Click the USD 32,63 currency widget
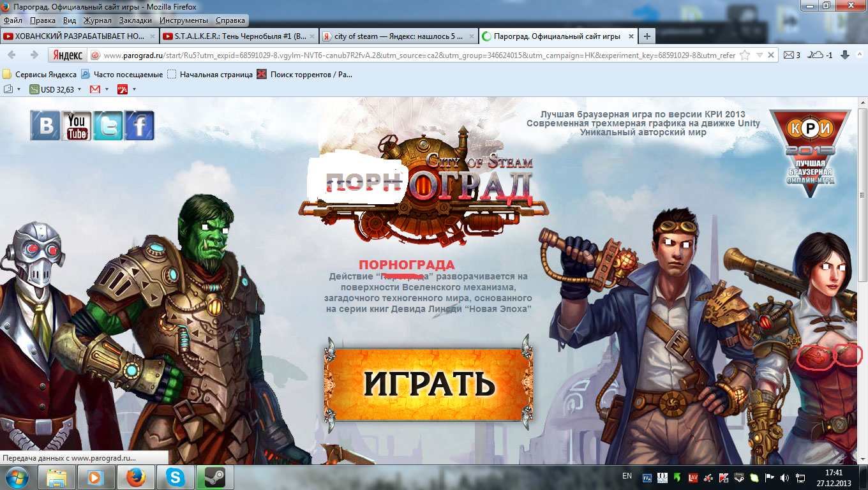Viewport: 868px width, 490px height. pos(52,89)
